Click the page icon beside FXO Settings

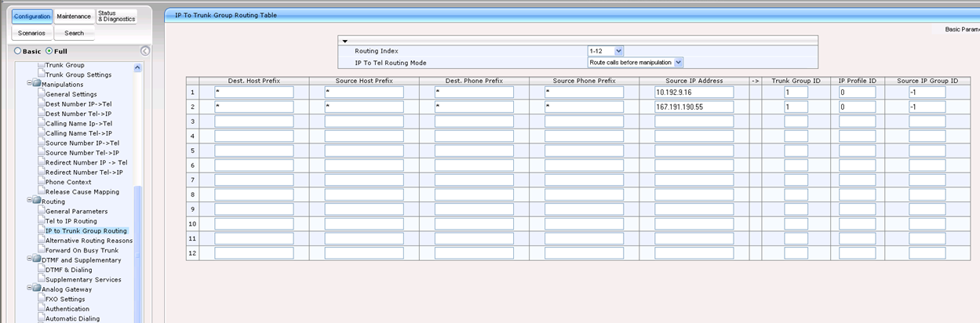(x=41, y=299)
